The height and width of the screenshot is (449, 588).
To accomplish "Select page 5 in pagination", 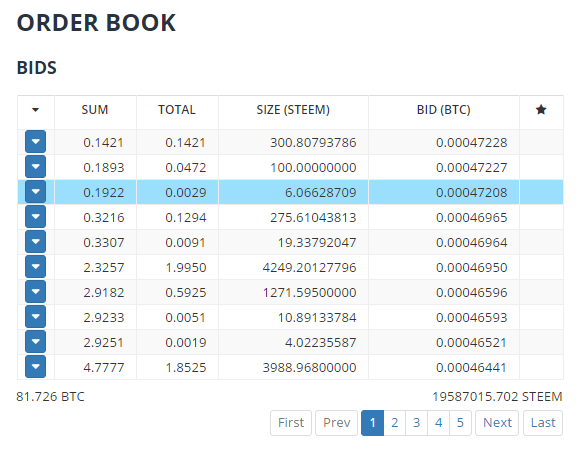I will click(460, 423).
